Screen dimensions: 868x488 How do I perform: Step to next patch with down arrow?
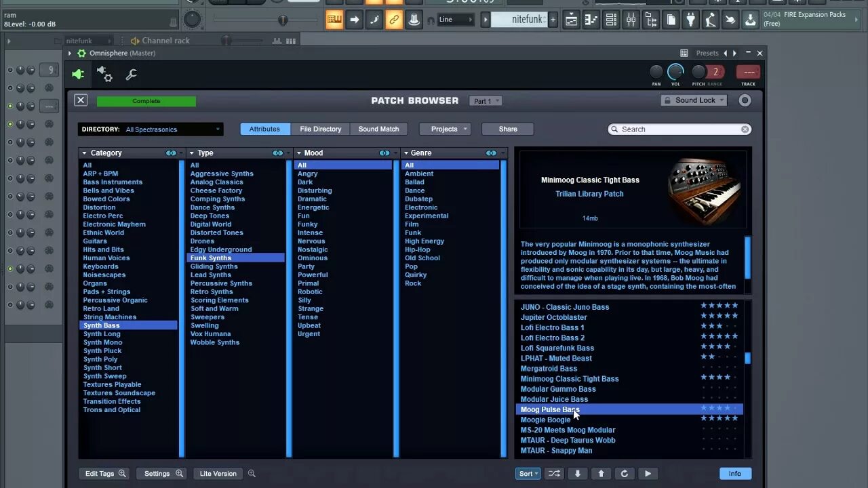coord(578,474)
